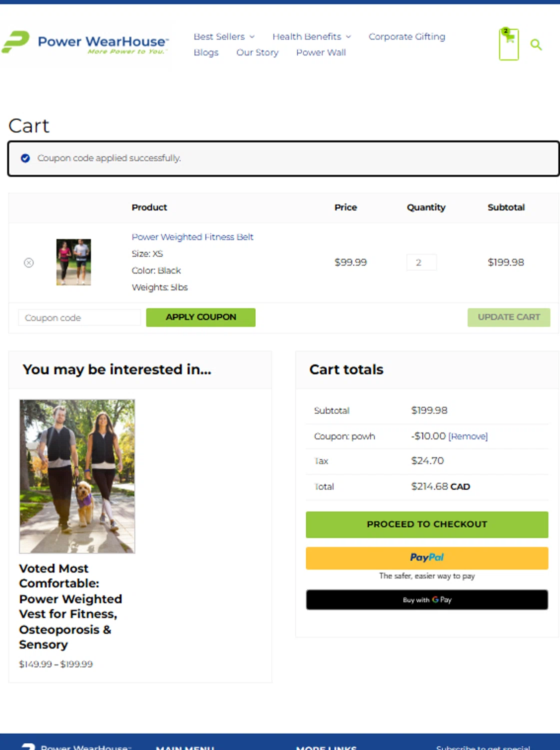Click the $214.68 CAD total value

tap(441, 486)
